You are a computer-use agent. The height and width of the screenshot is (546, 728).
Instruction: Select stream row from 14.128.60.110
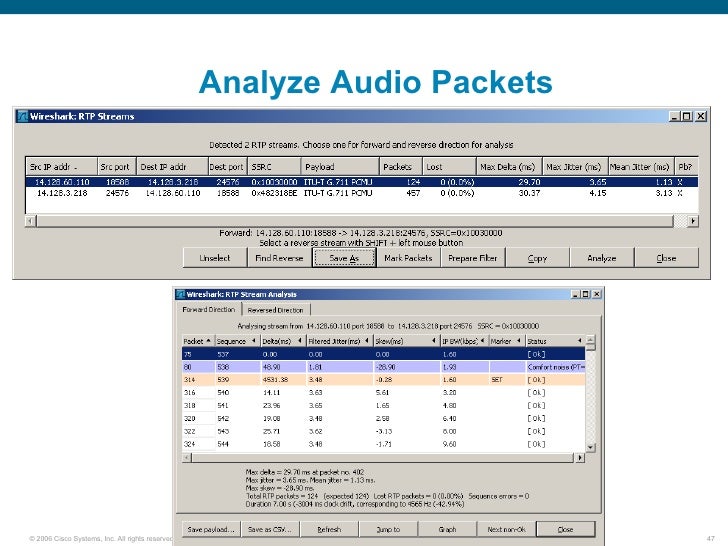point(362,182)
